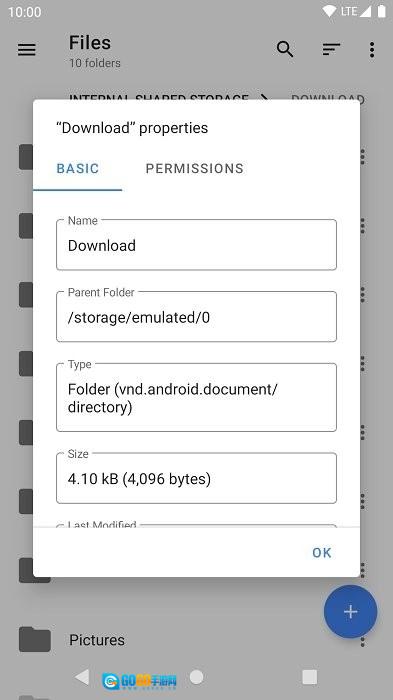The height and width of the screenshot is (700, 393).
Task: Tap the Type field showing Folder
Action: coord(196,397)
